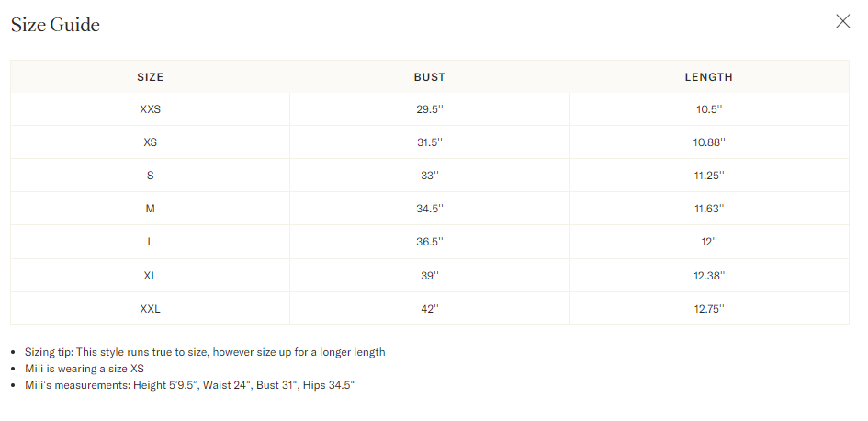Click the LENGTH column header
Image resolution: width=868 pixels, height=421 pixels.
point(708,77)
